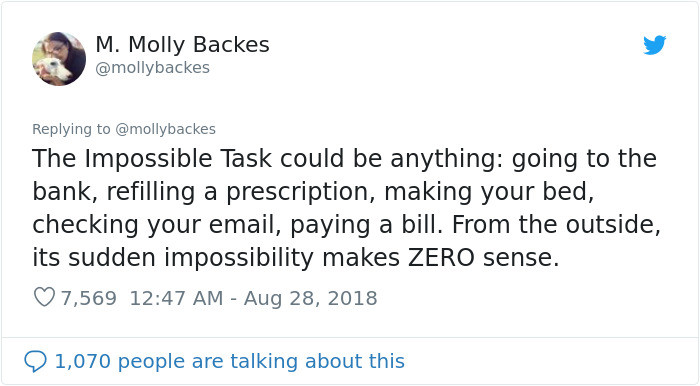Image resolution: width=700 pixels, height=386 pixels.
Task: Click the Twitter bird logo icon
Action: (654, 45)
